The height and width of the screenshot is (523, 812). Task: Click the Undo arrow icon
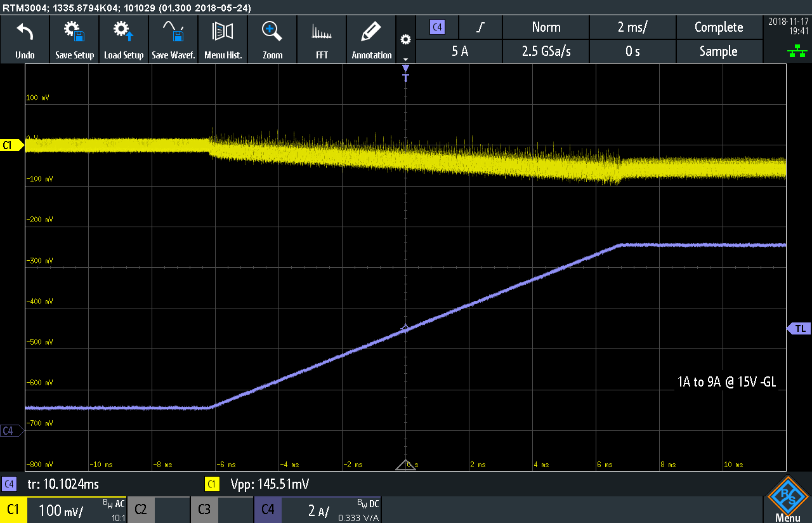pyautogui.click(x=25, y=33)
